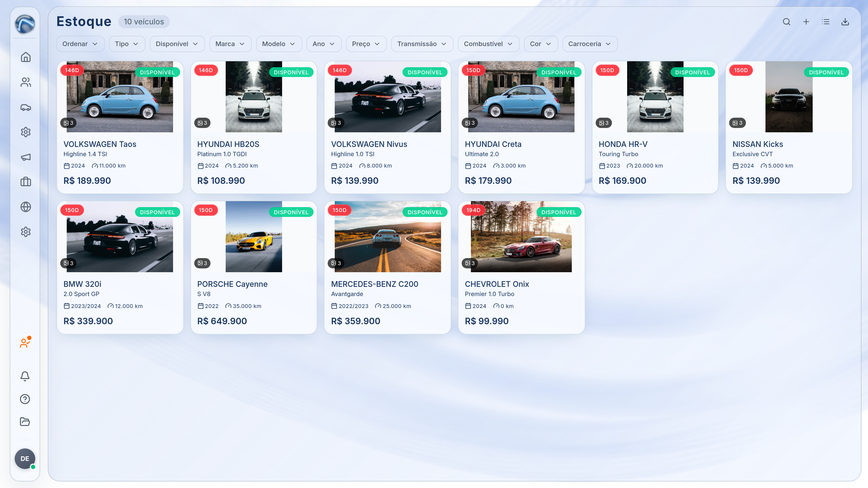Expand the Ano filter dropdown
Image resolution: width=868 pixels, height=488 pixels.
(324, 44)
